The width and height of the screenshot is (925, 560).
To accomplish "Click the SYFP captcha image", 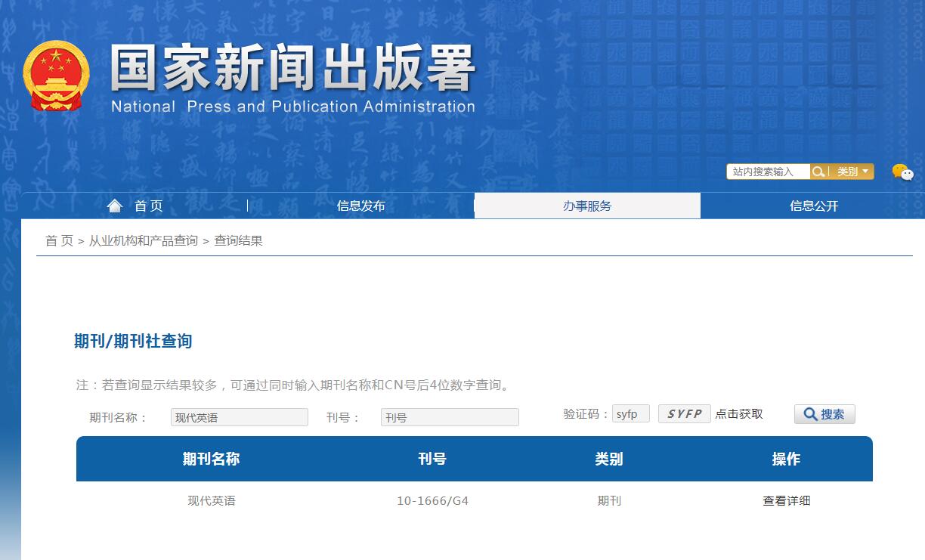I will point(684,413).
